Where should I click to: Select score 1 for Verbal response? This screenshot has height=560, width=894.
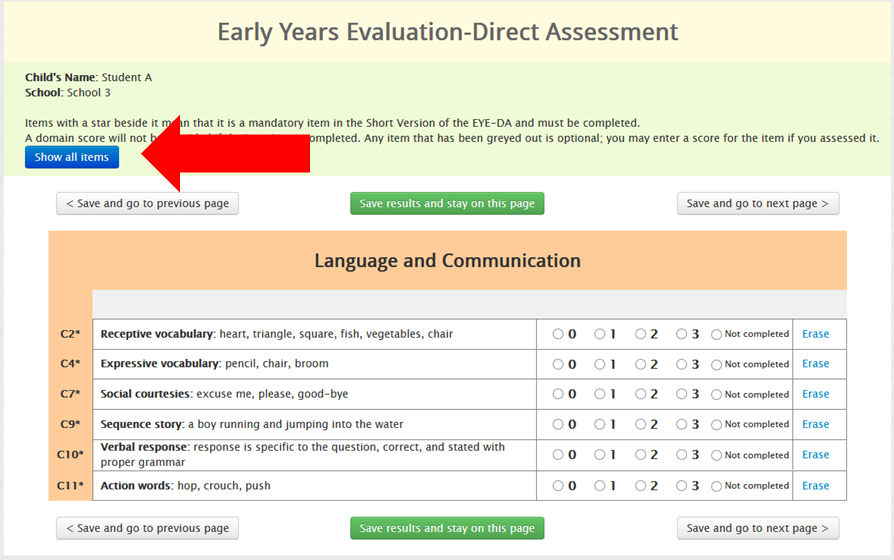click(x=599, y=455)
